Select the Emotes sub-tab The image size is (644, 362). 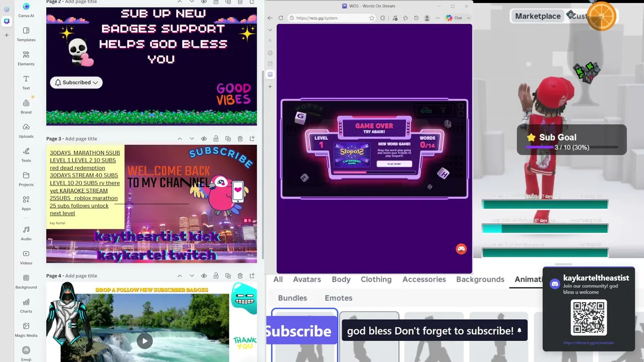coord(339,298)
